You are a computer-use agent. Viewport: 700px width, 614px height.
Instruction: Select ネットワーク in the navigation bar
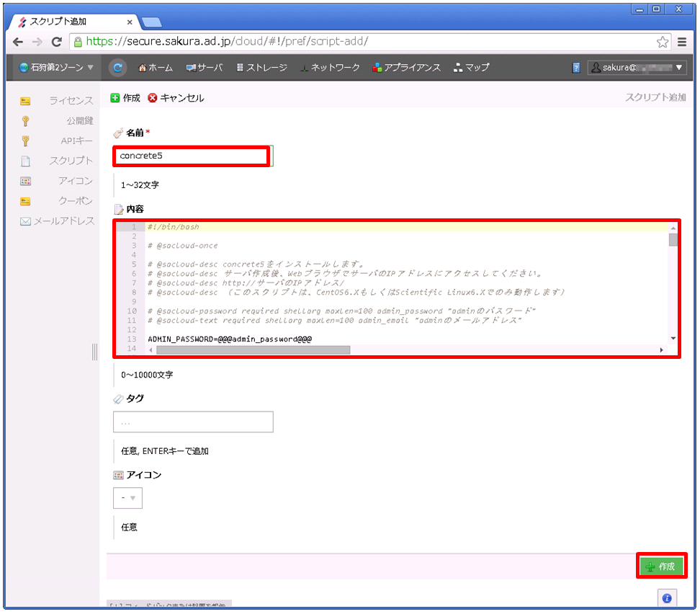[x=330, y=68]
